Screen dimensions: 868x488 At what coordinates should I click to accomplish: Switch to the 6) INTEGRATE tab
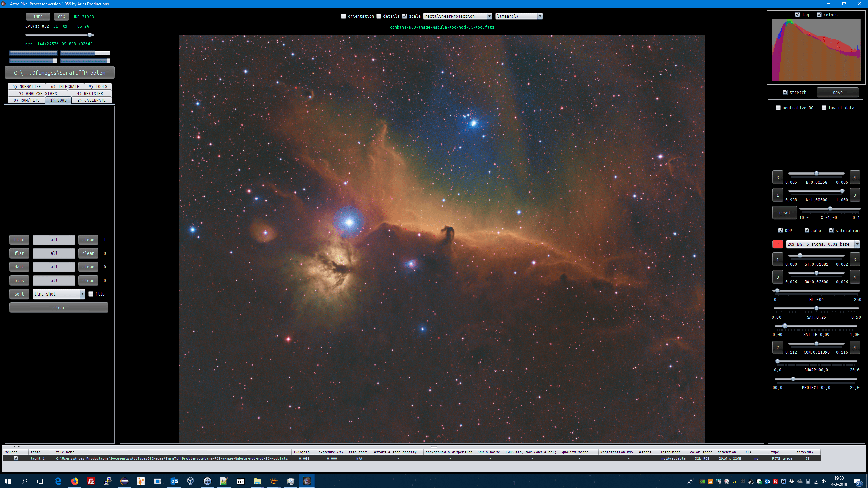[65, 86]
